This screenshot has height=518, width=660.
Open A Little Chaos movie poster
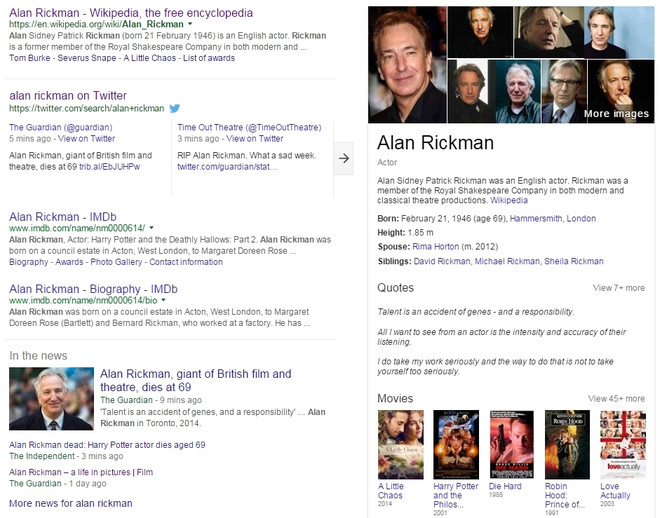coord(401,445)
